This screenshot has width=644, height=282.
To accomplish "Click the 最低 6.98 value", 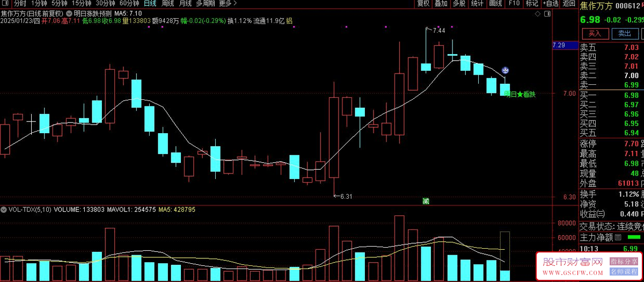I will click(x=631, y=163).
